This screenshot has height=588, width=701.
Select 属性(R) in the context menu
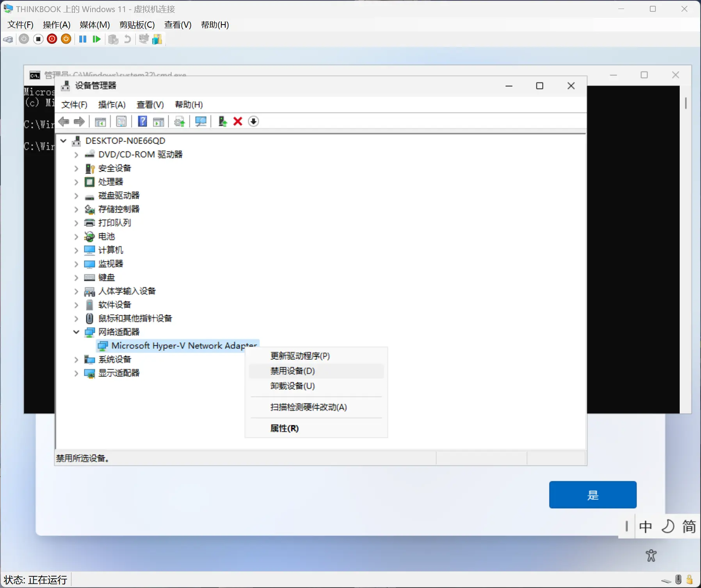(284, 428)
